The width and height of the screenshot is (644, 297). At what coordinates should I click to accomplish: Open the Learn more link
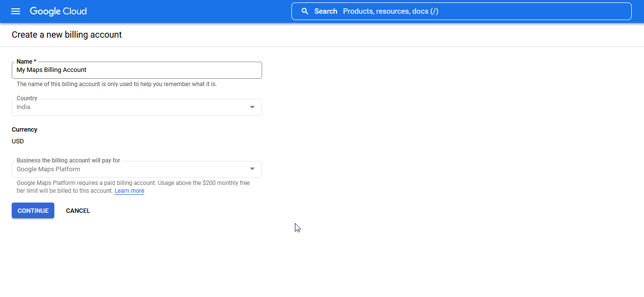point(129,191)
